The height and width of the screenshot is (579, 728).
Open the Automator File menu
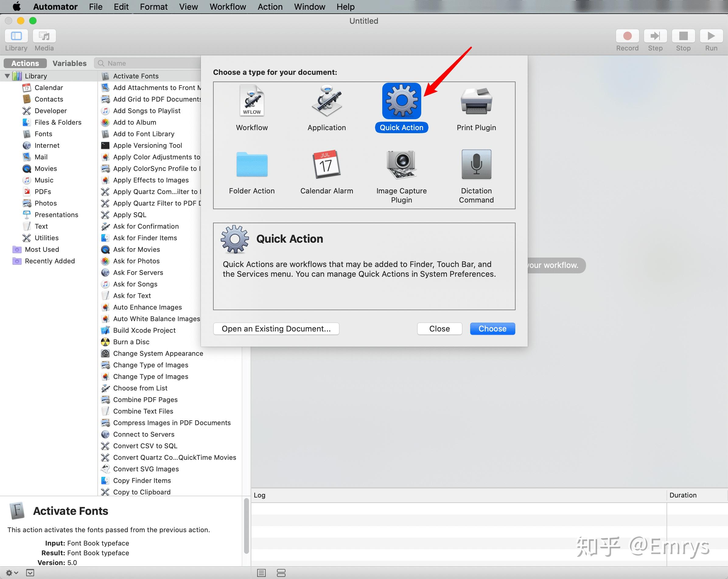pyautogui.click(x=95, y=6)
